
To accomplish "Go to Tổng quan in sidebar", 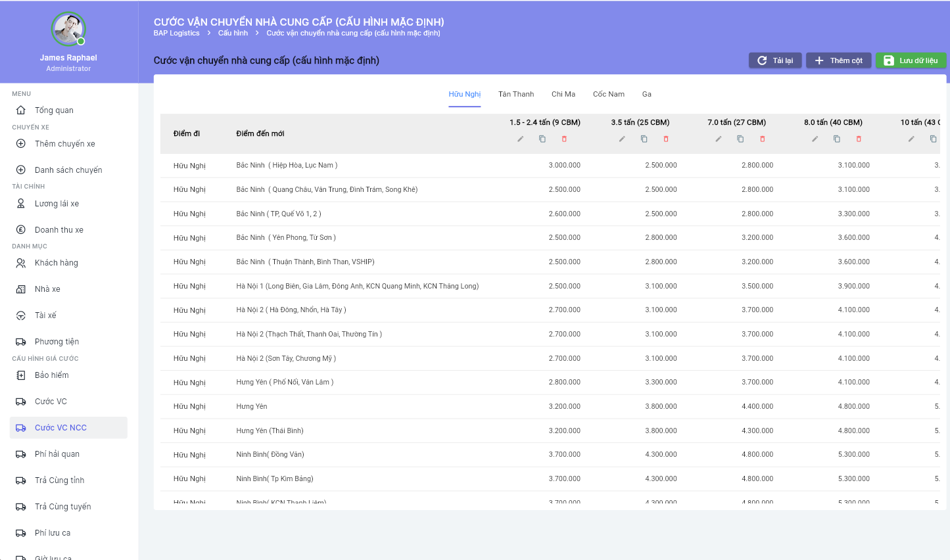I will click(x=54, y=110).
